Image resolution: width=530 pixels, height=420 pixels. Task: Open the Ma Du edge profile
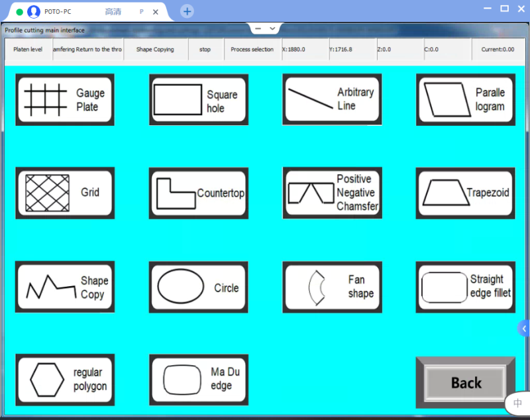pos(199,380)
